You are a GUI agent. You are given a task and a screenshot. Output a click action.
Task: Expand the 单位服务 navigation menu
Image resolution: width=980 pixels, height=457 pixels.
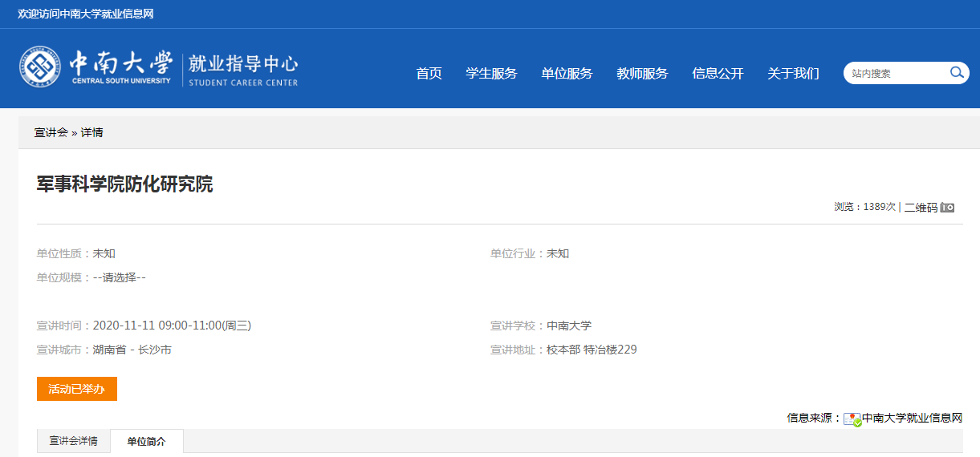(x=567, y=74)
